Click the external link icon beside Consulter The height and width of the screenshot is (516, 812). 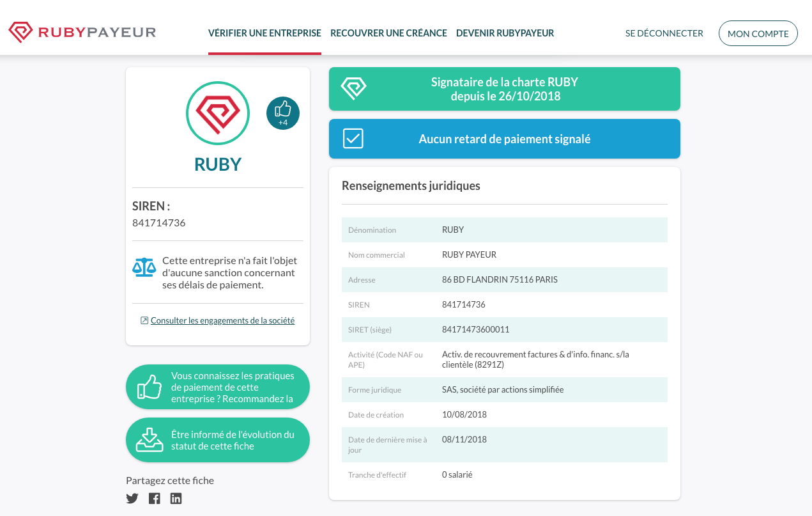point(144,320)
